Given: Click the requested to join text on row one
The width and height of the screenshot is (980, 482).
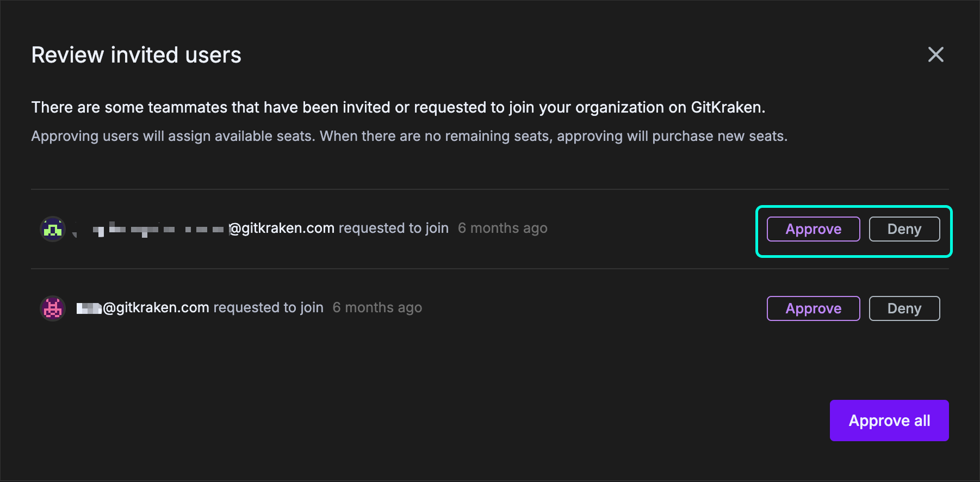Looking at the screenshot, I should 393,228.
